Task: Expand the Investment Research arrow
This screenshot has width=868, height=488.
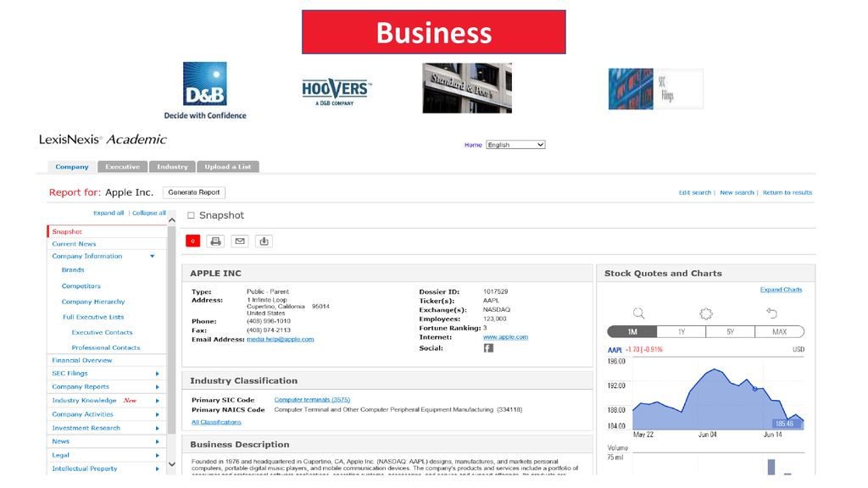Action: (x=157, y=428)
